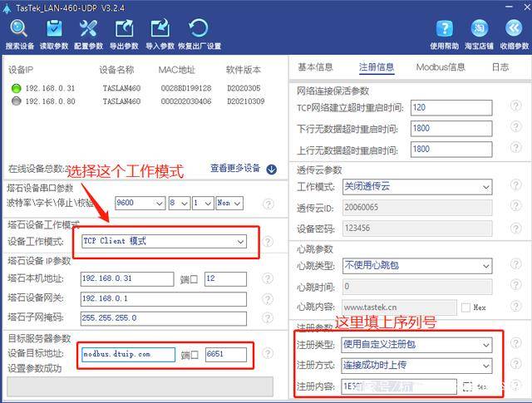Click the TCP网络建立超时重启时间 field showing 120
This screenshot has width=532, height=403.
[451, 108]
